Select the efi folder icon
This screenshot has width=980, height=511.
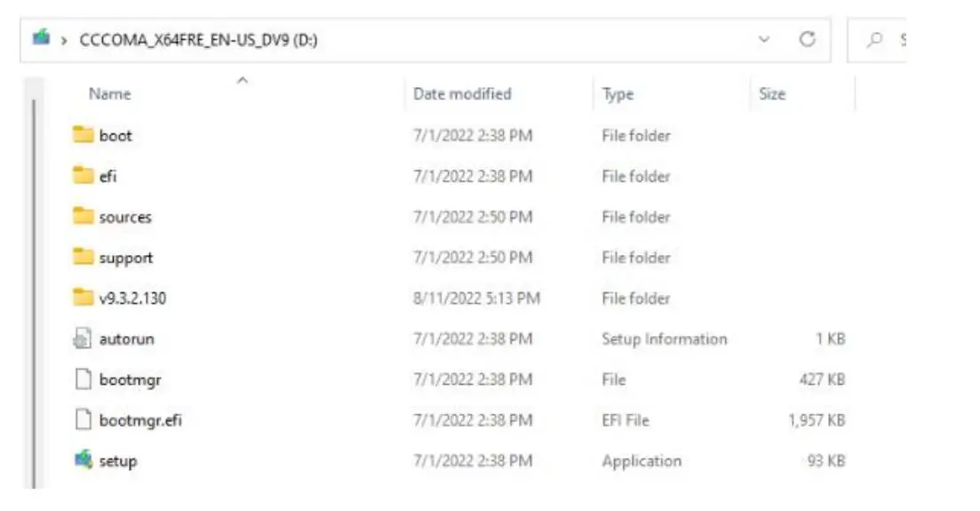[84, 176]
